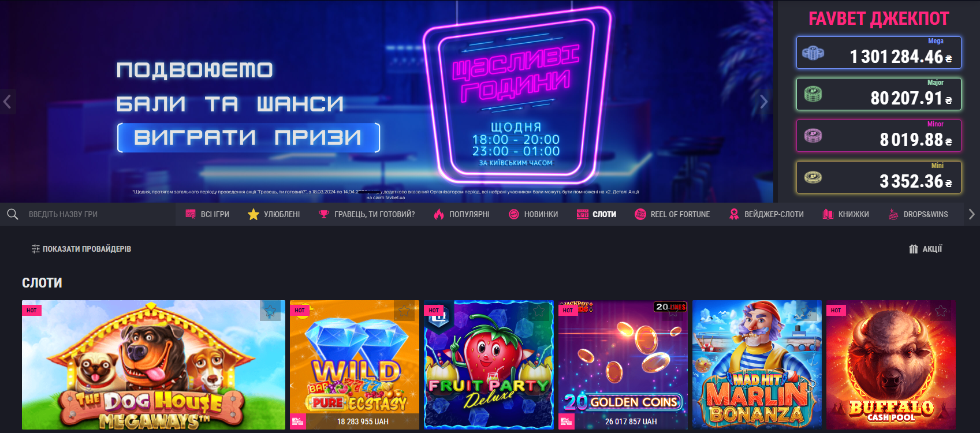
Task: Click the Minor jackpot pink chip icon
Action: pos(813,136)
